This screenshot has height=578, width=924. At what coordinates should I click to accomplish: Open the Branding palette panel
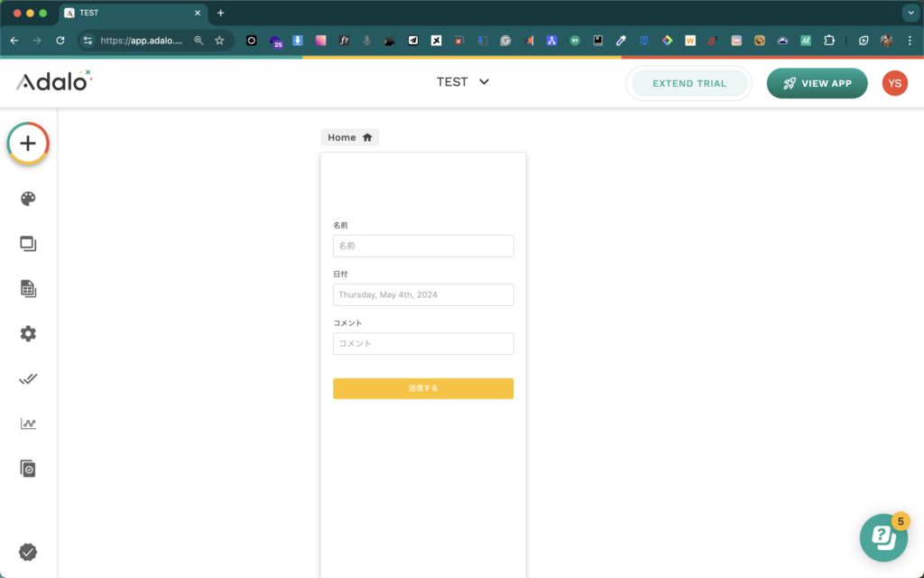point(28,199)
